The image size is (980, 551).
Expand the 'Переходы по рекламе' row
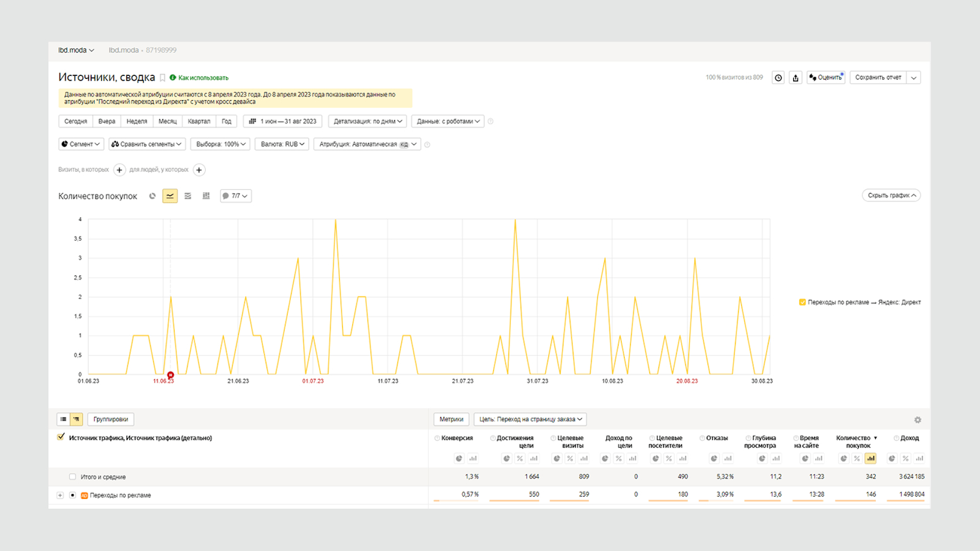click(x=60, y=495)
